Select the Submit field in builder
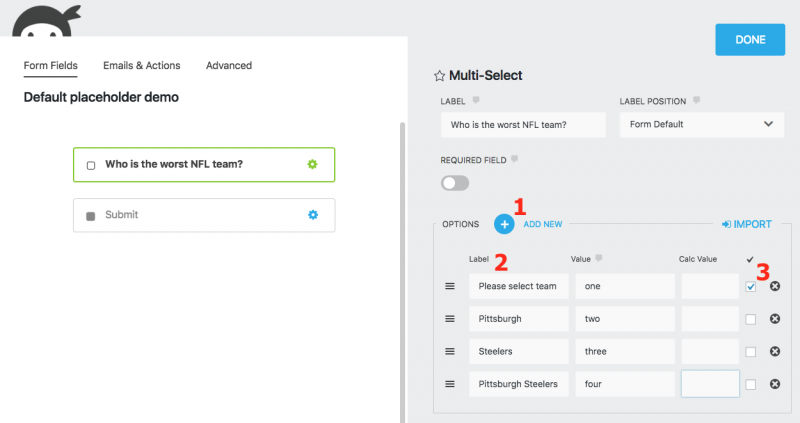 pyautogui.click(x=204, y=215)
